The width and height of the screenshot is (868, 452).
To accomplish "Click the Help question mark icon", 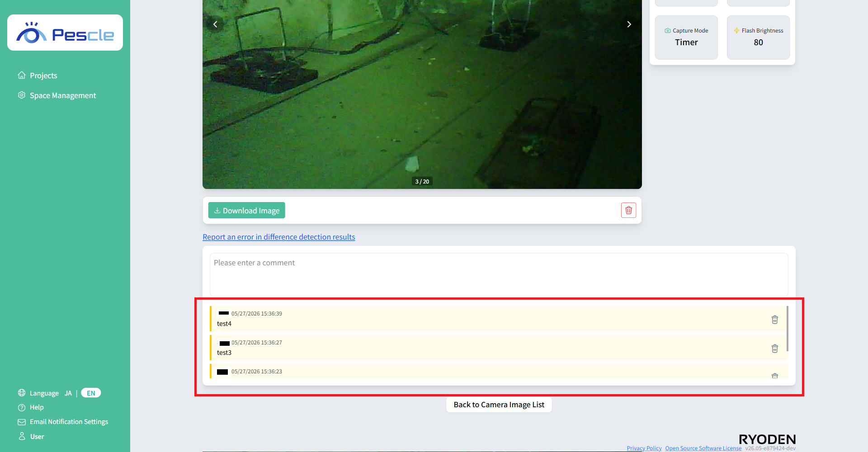I will tap(22, 407).
